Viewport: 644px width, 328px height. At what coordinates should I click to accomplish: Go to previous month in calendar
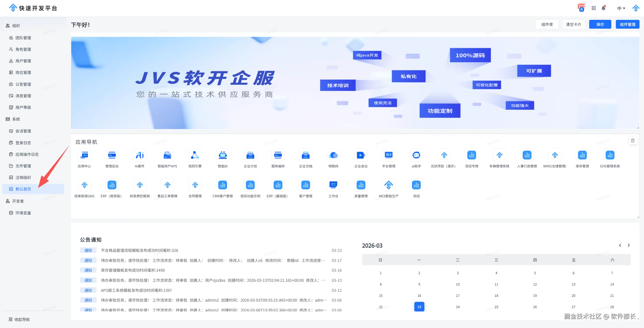620,245
